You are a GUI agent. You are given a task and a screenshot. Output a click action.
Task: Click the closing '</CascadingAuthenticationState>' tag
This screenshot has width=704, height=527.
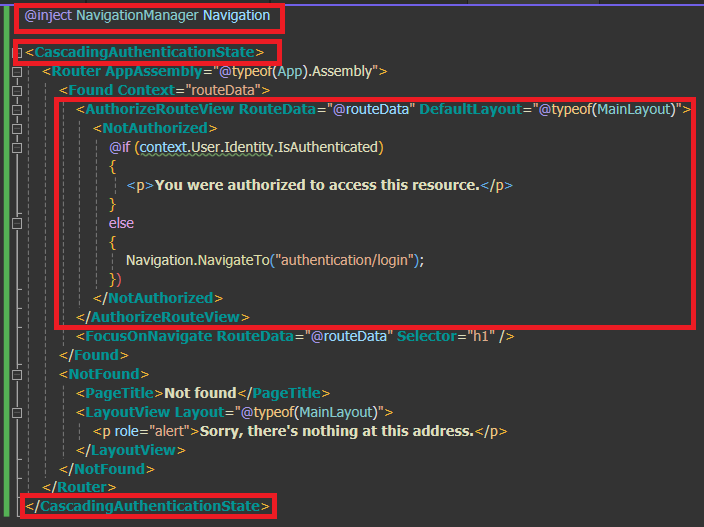pyautogui.click(x=148, y=506)
